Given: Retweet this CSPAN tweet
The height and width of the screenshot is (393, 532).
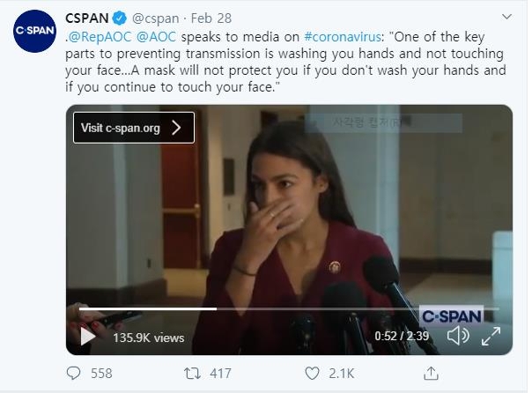Looking at the screenshot, I should (190, 374).
